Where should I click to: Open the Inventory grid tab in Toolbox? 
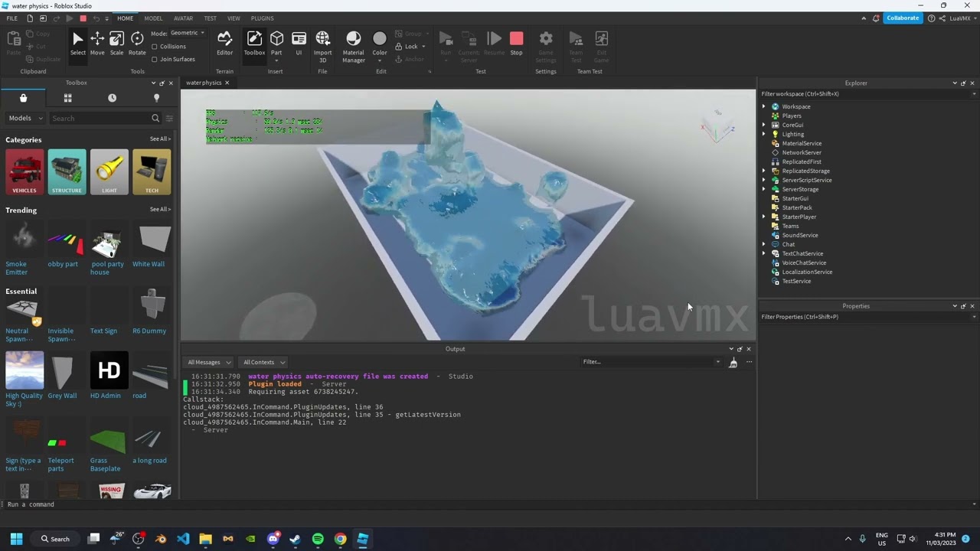coord(67,98)
